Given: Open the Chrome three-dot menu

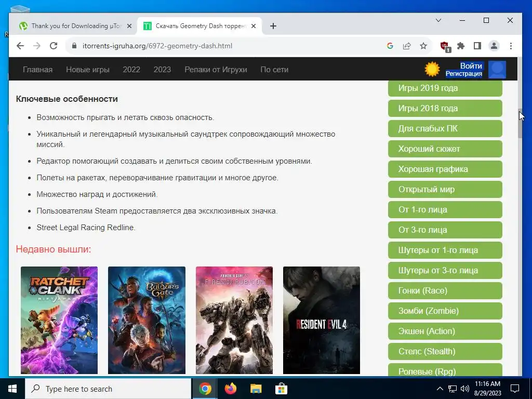Looking at the screenshot, I should pyautogui.click(x=511, y=46).
